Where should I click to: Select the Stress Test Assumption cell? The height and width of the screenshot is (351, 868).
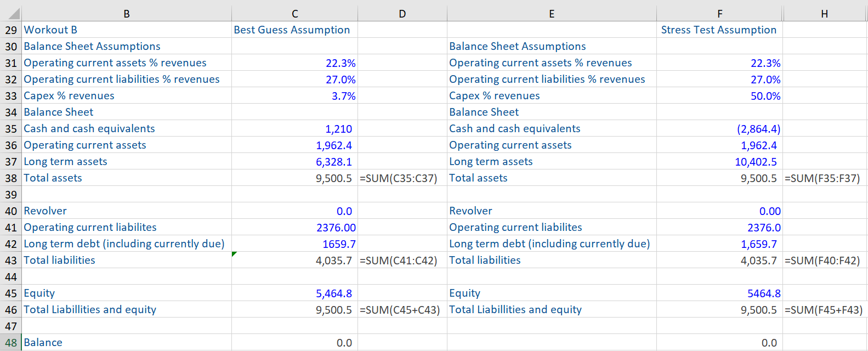point(718,30)
